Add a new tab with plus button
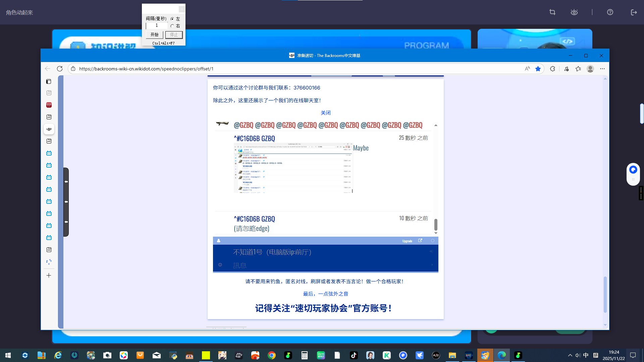Image resolution: width=644 pixels, height=362 pixels. click(x=49, y=276)
